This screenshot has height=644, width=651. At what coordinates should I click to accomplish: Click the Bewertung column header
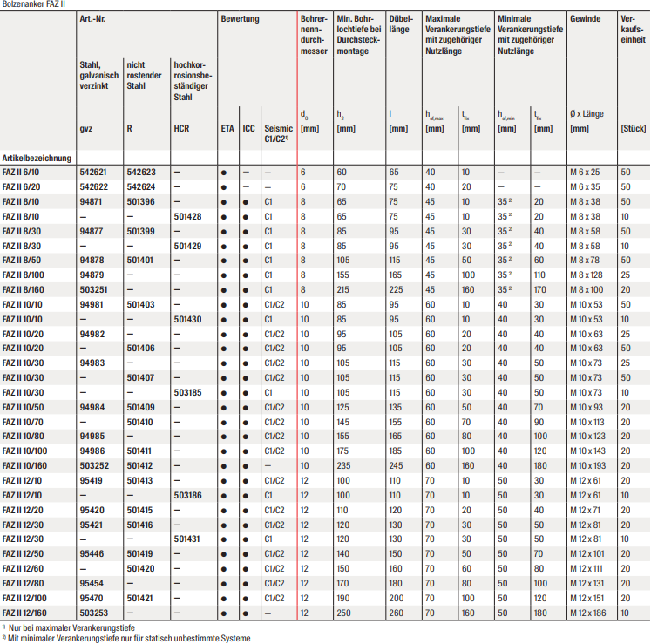point(239,18)
